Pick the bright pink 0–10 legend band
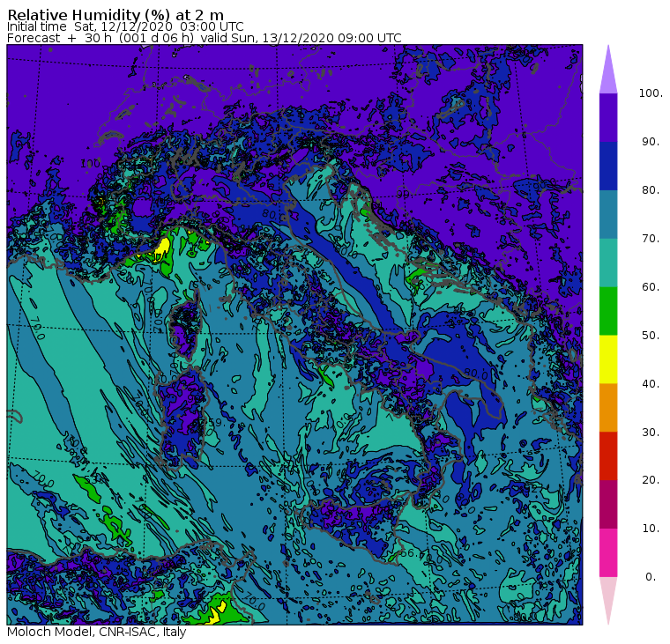This screenshot has height=644, width=670. point(608,552)
